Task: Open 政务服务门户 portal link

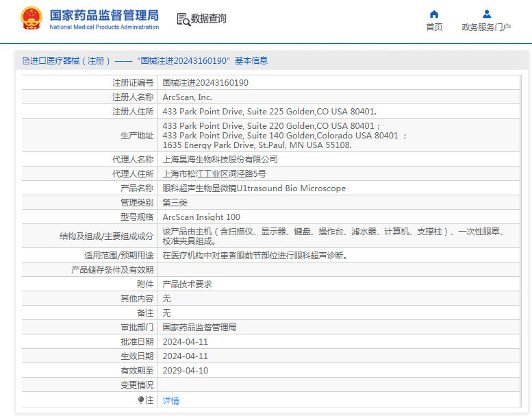Action: [486, 27]
